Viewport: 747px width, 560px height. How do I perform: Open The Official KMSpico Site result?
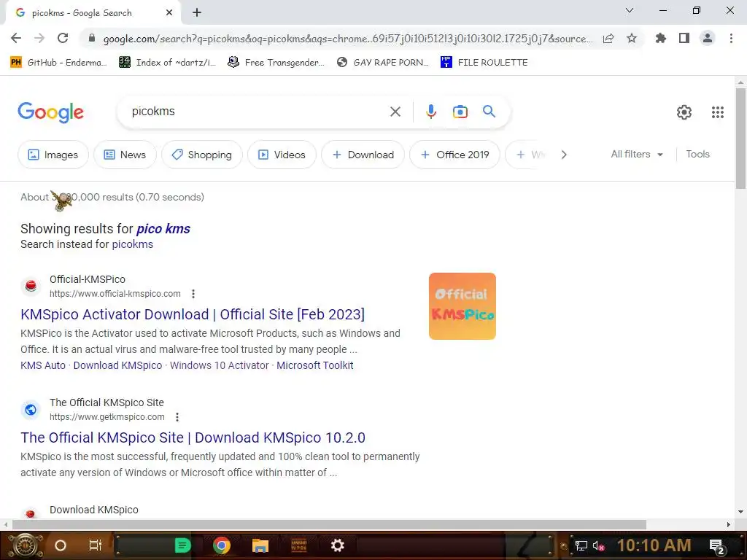click(193, 437)
